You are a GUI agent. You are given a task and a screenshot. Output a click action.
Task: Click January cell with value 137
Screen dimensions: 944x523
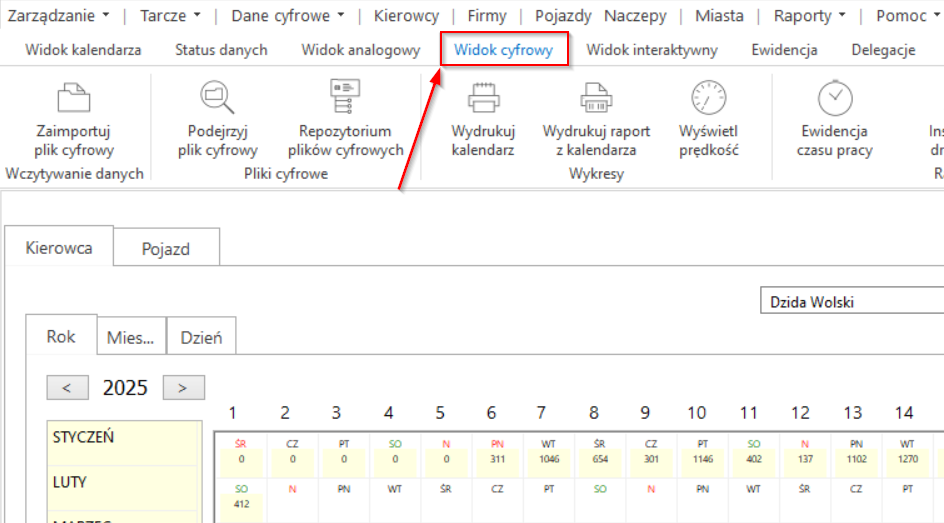[x=805, y=456]
